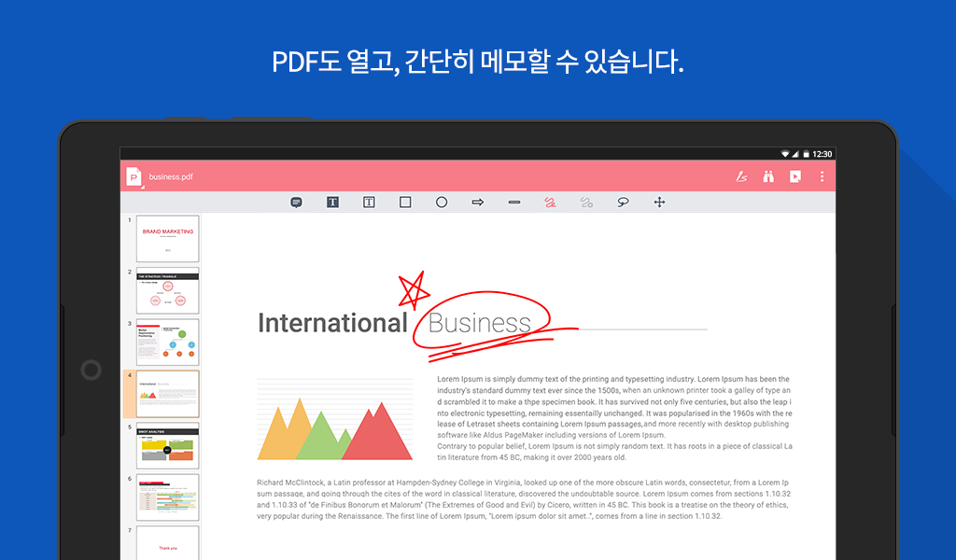Select the arrow annotation tool
The width and height of the screenshot is (956, 560).
[x=477, y=203]
